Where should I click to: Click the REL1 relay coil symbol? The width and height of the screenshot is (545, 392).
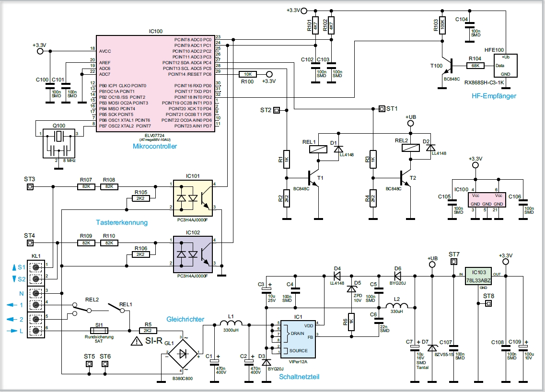[x=318, y=150]
